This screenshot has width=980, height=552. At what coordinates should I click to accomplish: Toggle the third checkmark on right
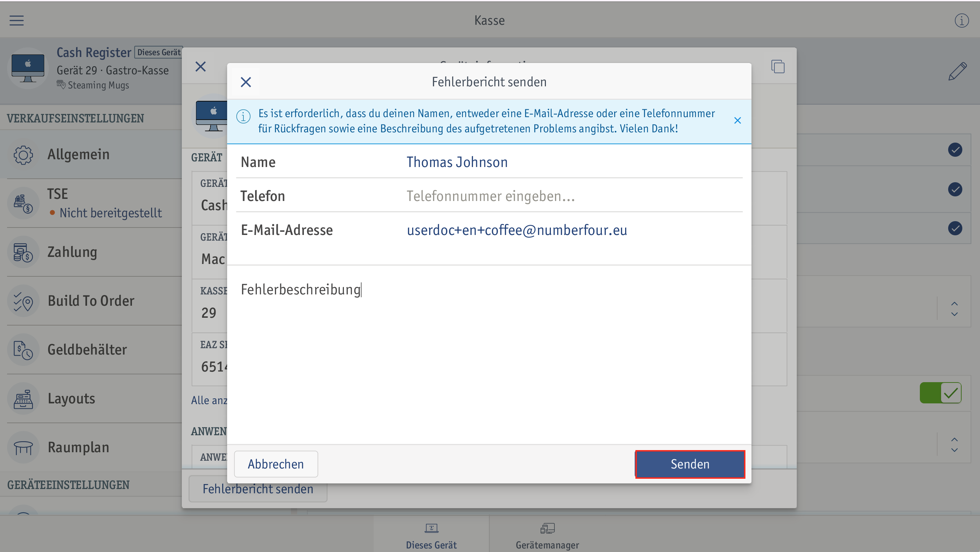955,228
